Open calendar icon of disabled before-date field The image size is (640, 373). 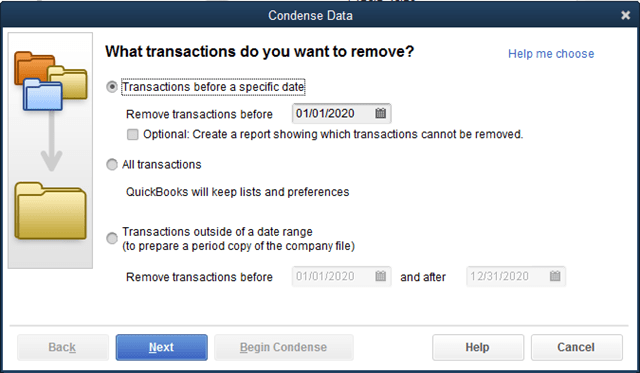[x=380, y=276]
